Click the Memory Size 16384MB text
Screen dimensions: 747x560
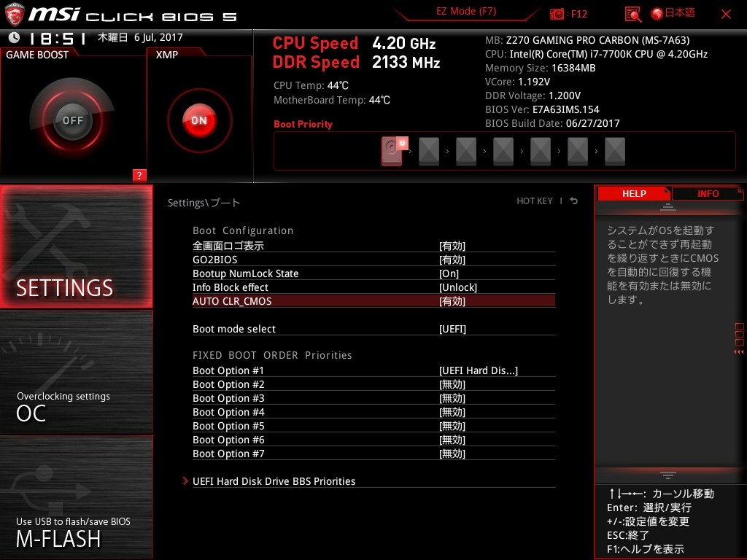pos(541,68)
